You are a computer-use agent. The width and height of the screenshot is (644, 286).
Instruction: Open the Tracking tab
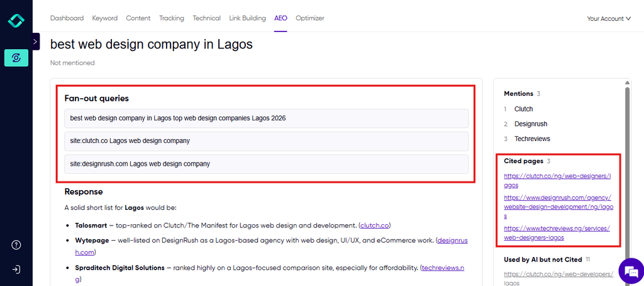coord(171,18)
